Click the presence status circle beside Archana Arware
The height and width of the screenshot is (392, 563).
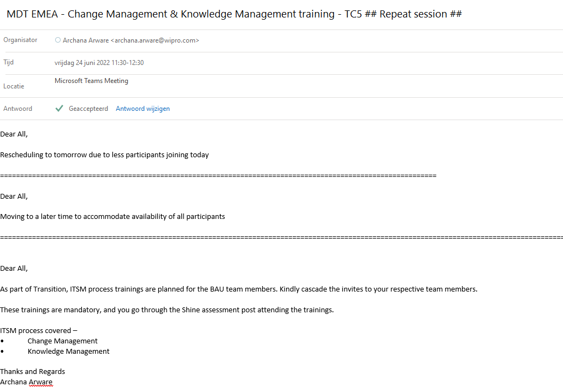pos(58,40)
